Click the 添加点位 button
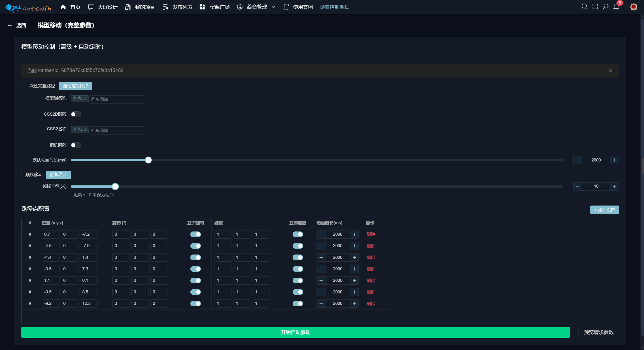Viewport: 644px width, 350px height. (x=604, y=210)
